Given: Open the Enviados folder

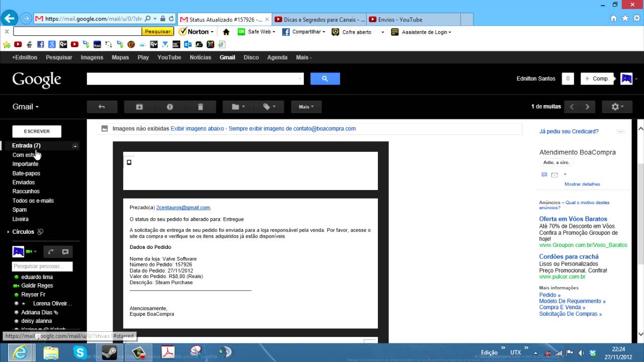Looking at the screenshot, I should point(24,183).
